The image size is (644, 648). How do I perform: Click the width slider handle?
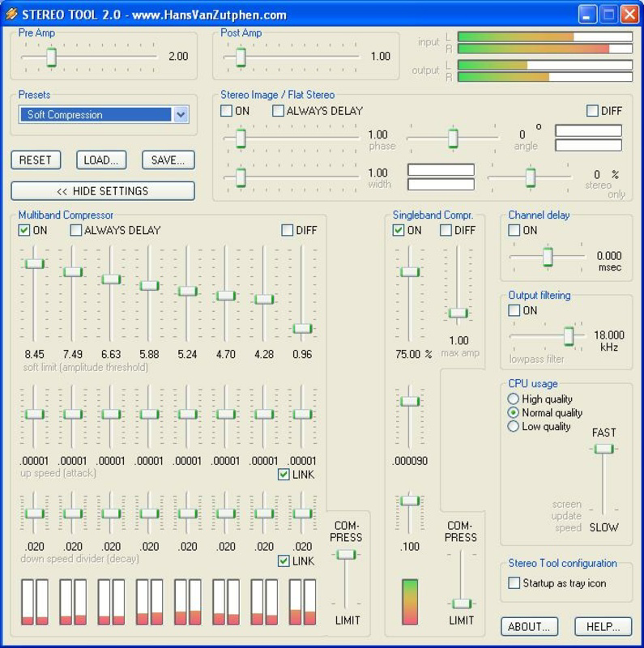pos(241,177)
